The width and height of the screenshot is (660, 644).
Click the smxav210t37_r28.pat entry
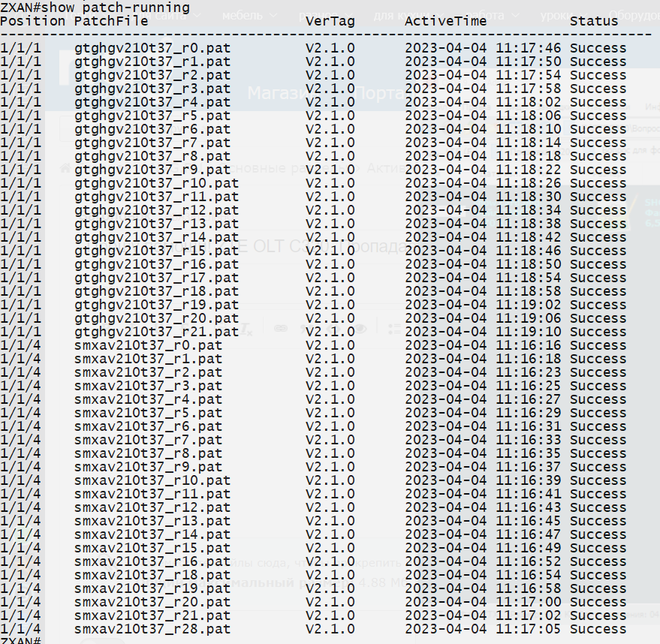tap(152, 629)
